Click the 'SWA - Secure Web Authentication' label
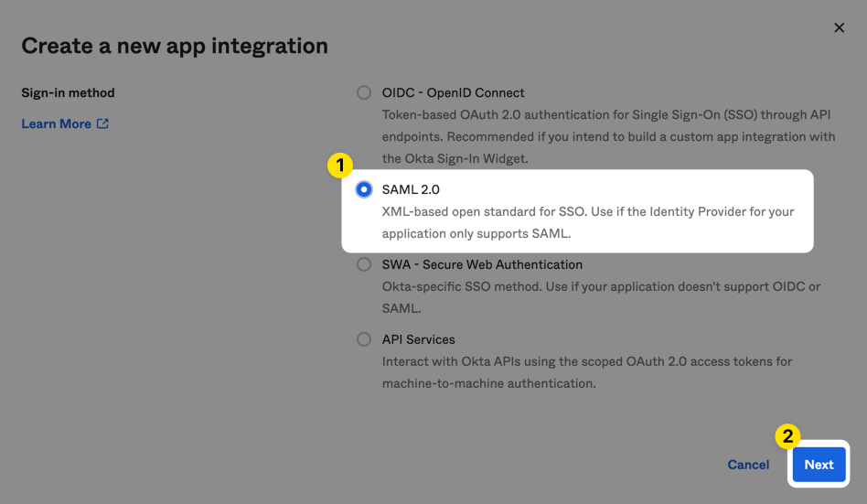 (x=482, y=264)
